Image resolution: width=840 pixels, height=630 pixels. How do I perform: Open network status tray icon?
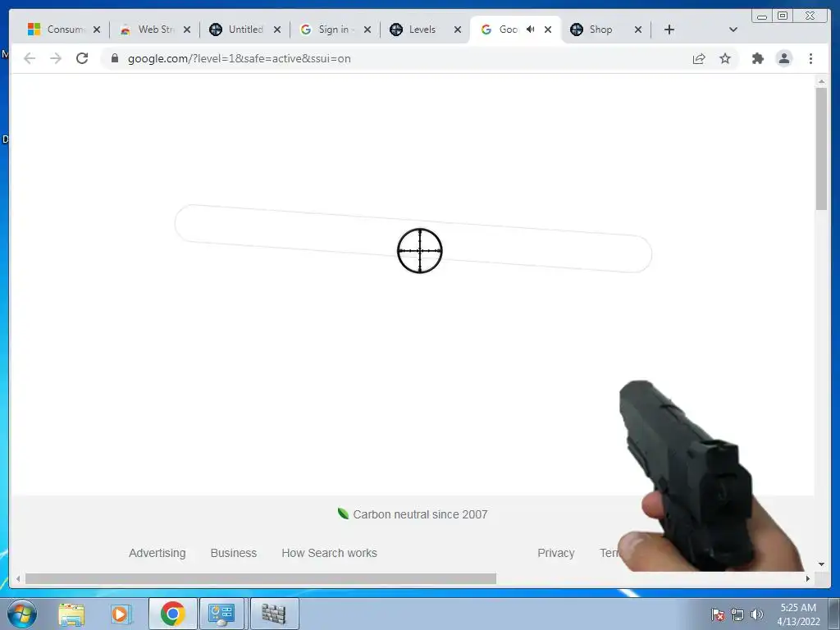[737, 614]
